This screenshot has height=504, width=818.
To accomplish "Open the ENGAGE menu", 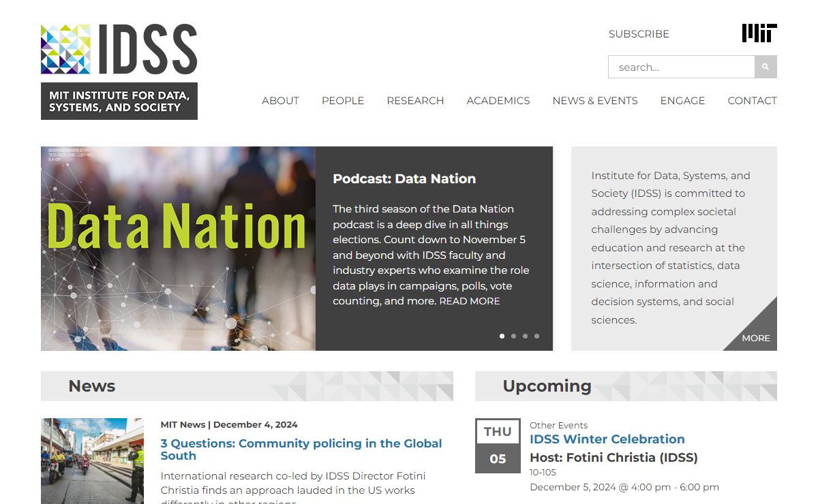I will [682, 100].
